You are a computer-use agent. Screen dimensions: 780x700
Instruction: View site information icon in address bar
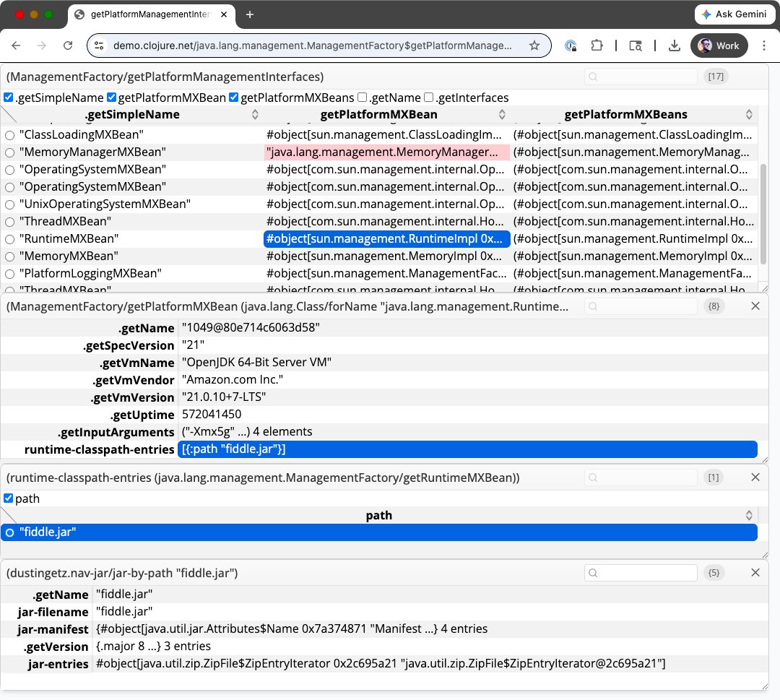point(99,46)
